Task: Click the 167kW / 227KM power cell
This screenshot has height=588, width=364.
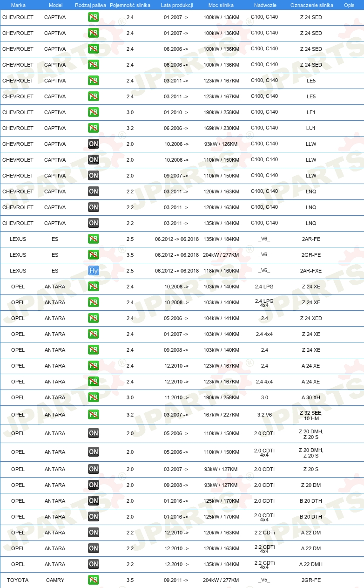Action: (x=222, y=415)
